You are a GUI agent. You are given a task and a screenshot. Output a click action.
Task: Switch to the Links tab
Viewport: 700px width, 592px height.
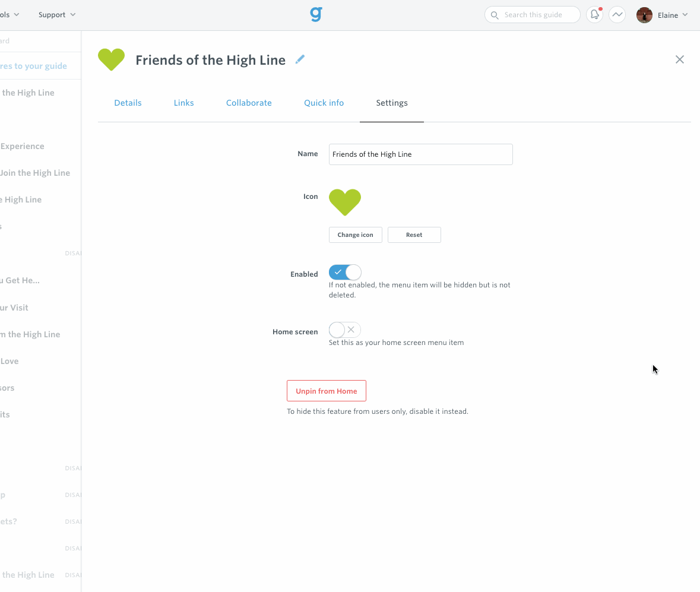coord(183,103)
